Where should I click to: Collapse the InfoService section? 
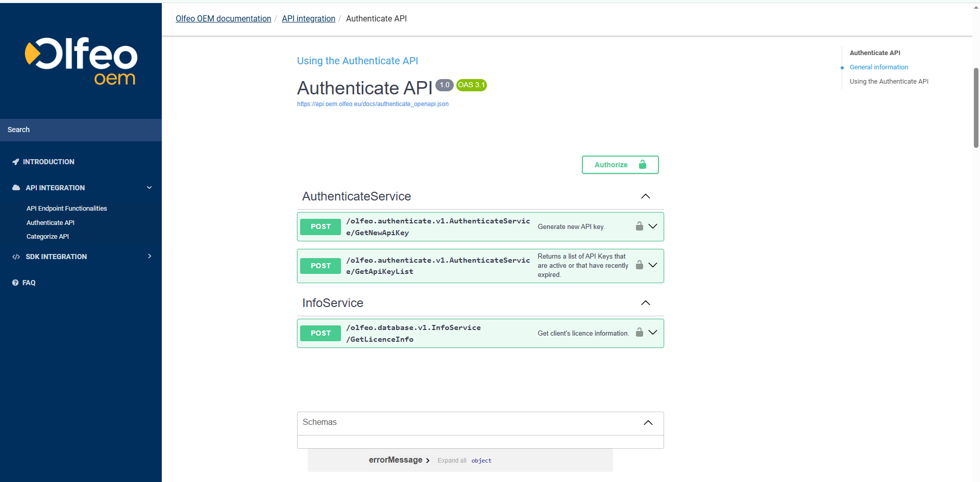pos(646,303)
